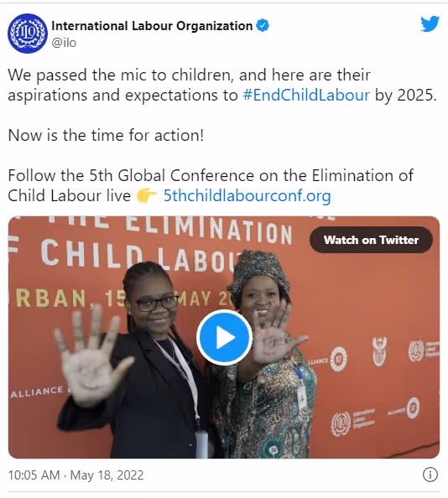The height and width of the screenshot is (498, 448).
Task: Open the #EndChildLabour hashtag
Action: [306, 95]
